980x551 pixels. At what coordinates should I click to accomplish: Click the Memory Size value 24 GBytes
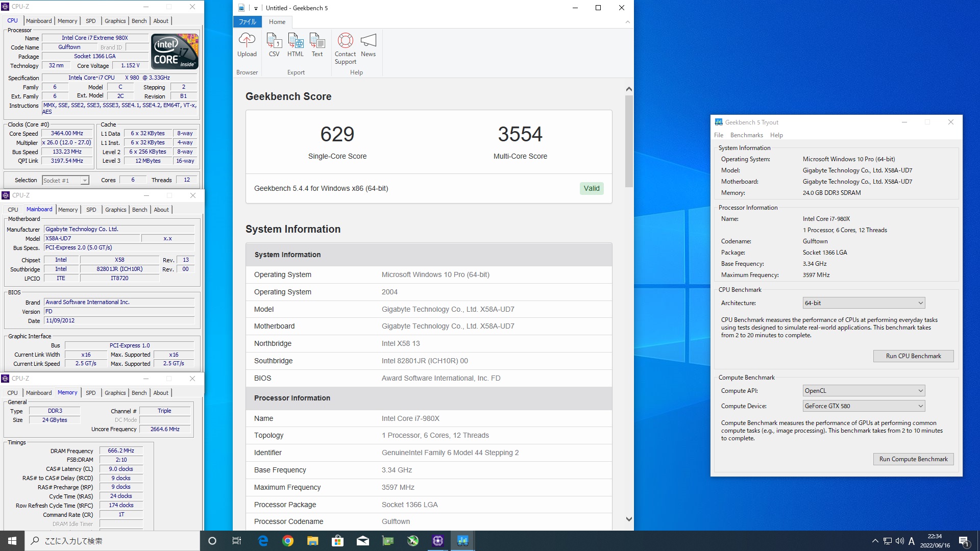coord(55,420)
